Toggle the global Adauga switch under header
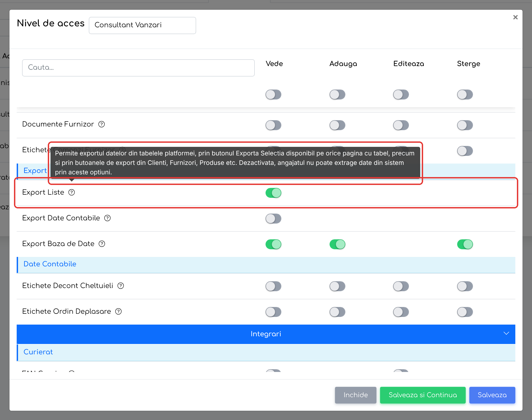This screenshot has width=532, height=420. (337, 95)
